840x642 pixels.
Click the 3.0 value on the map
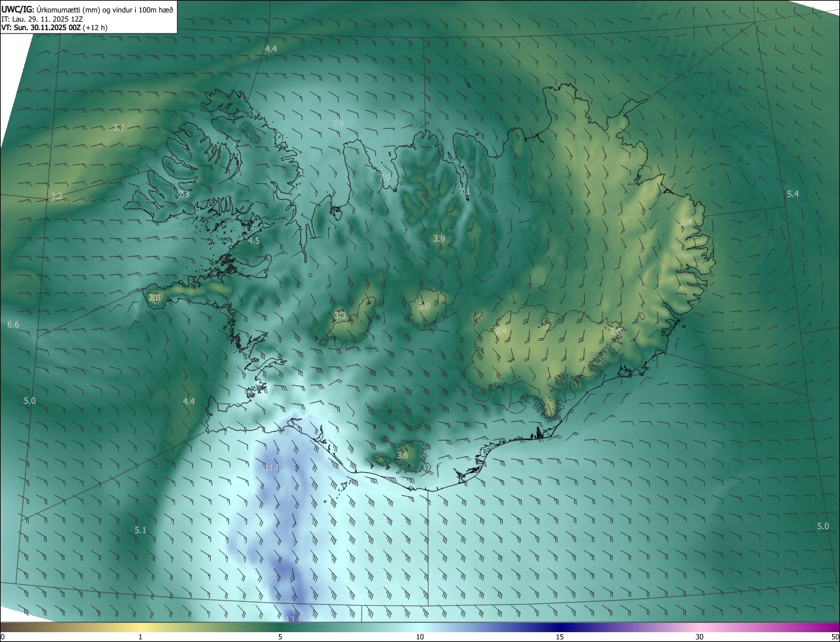tap(424, 306)
